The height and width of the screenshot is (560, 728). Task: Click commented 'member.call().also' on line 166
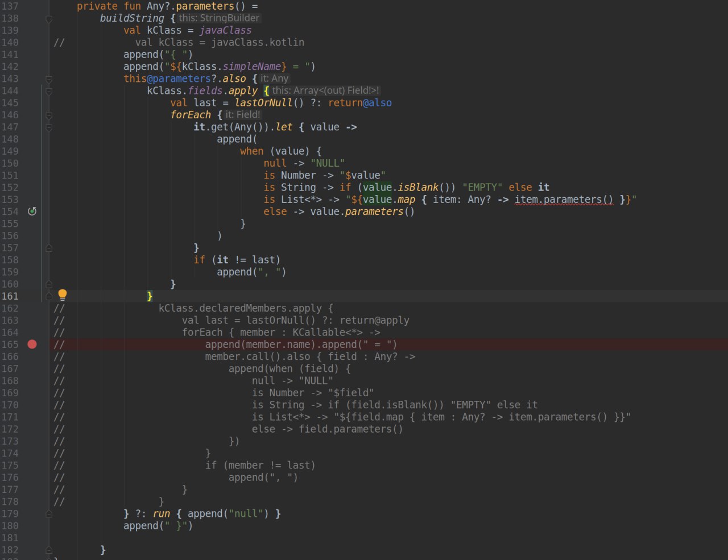pos(258,356)
